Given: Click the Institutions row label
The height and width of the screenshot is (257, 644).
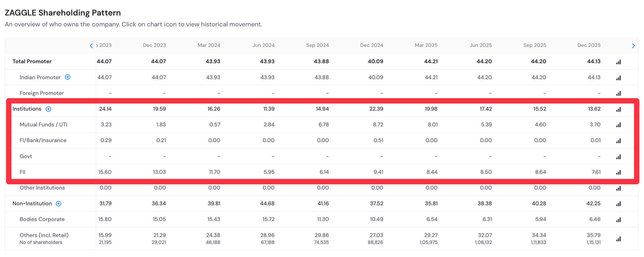Looking at the screenshot, I should pyautogui.click(x=27, y=109).
